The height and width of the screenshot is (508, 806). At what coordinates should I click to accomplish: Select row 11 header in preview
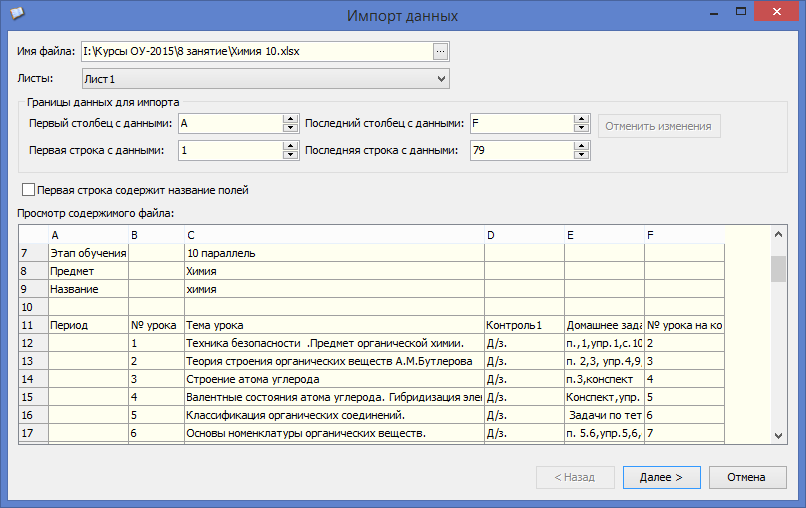(28, 325)
